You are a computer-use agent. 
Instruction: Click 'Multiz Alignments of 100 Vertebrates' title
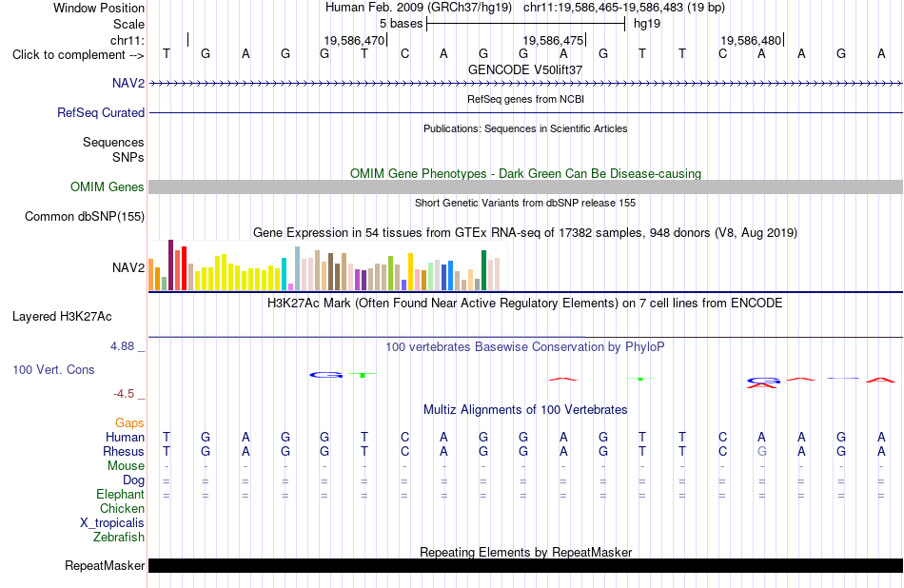[x=525, y=410]
